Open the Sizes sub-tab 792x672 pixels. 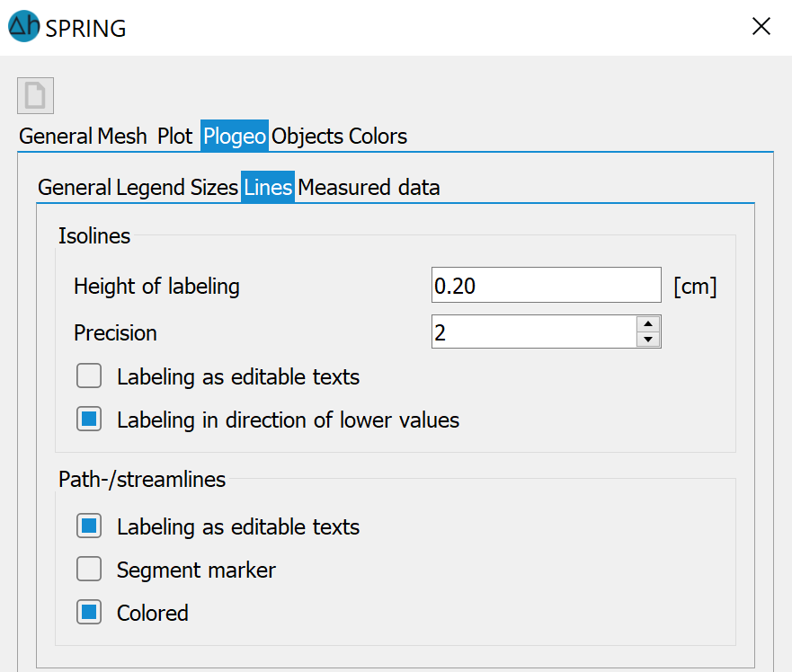click(x=214, y=187)
